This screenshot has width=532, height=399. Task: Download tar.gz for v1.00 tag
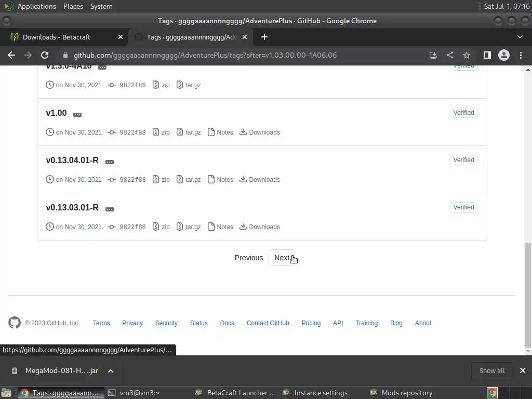pyautogui.click(x=189, y=132)
